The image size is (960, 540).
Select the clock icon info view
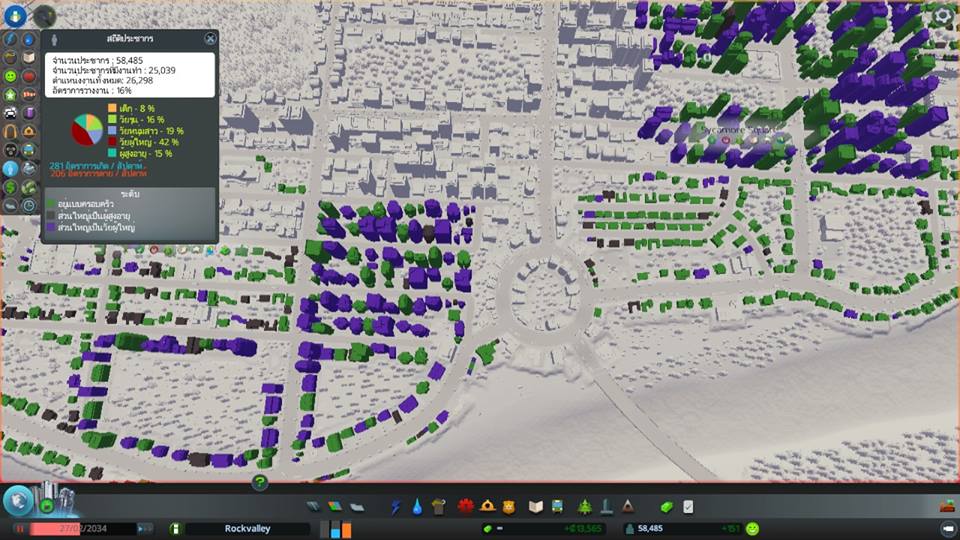pos(29,206)
